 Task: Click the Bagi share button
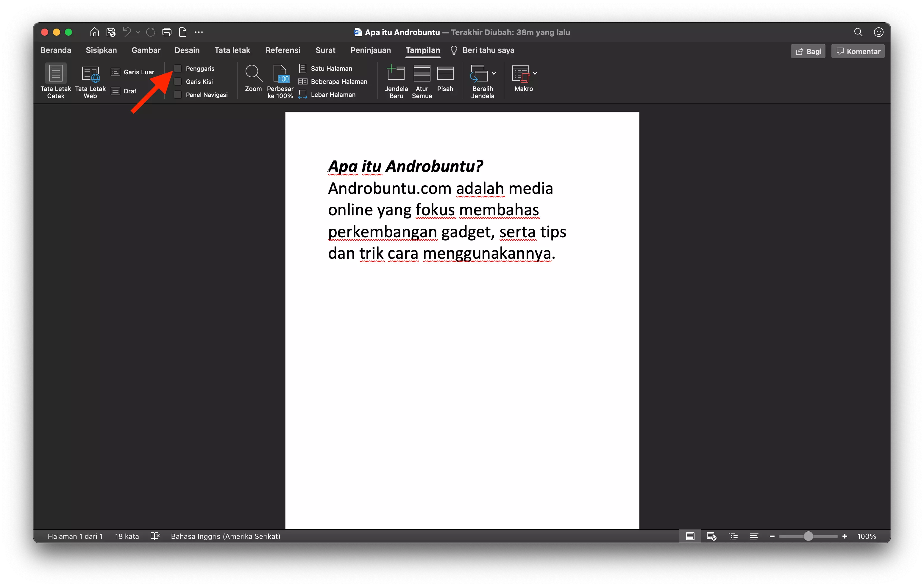(x=808, y=51)
